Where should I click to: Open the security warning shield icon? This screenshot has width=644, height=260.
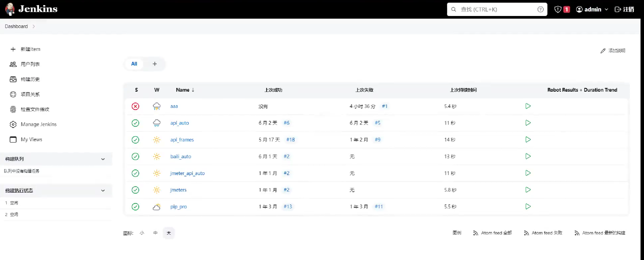coord(558,9)
